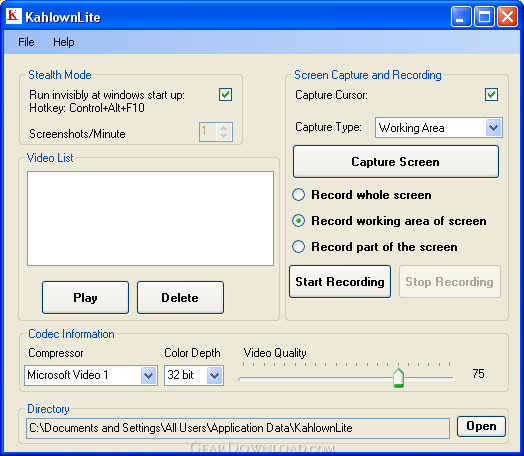Close the KahlownLite window
The image size is (524, 456).
(507, 16)
